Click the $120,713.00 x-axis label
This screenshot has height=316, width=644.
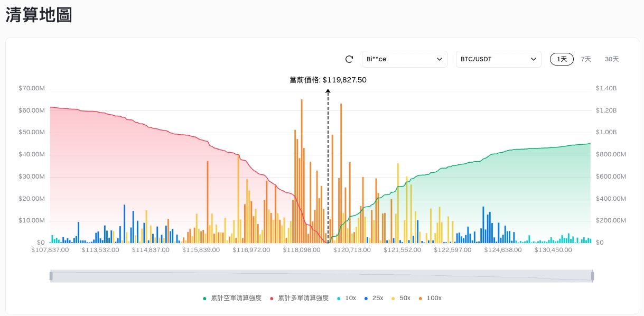tap(351, 250)
